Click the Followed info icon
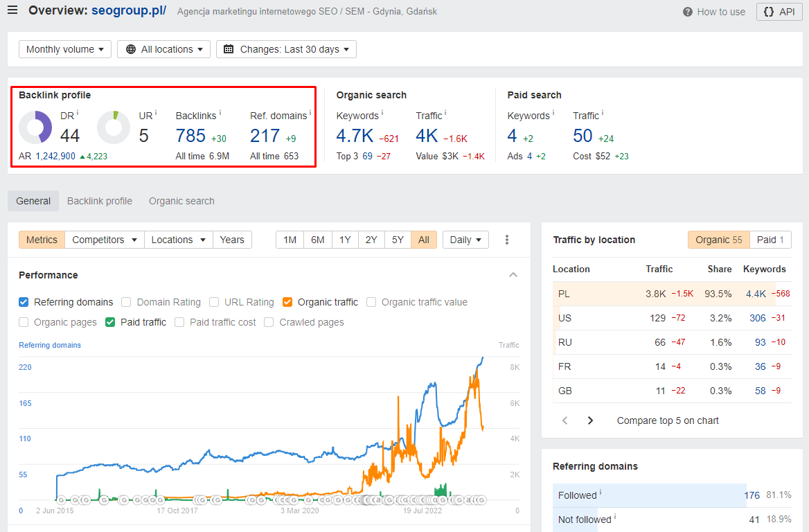 tap(600, 493)
